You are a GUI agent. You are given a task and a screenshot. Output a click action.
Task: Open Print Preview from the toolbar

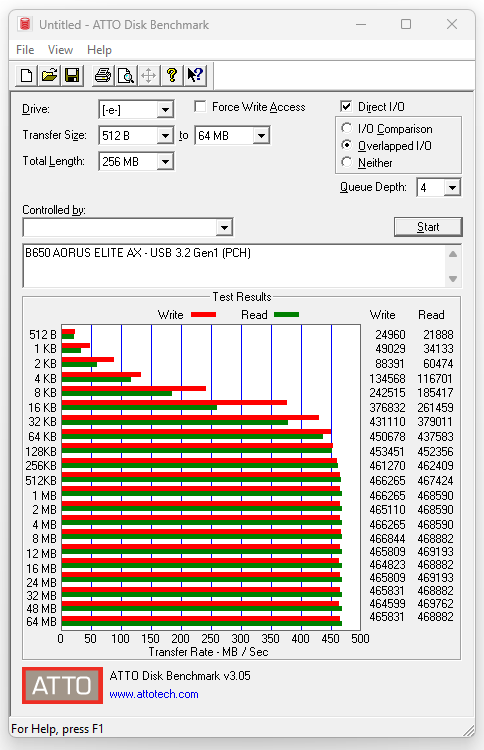pyautogui.click(x=126, y=76)
